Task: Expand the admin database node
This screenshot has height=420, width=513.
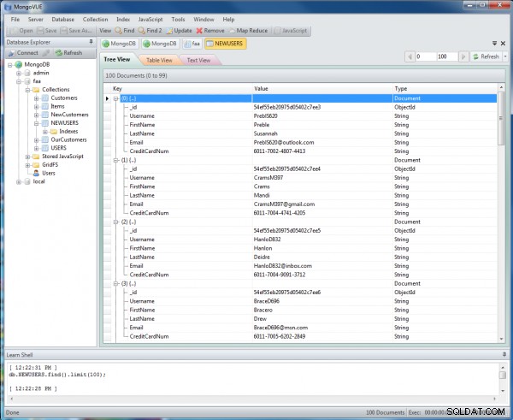Action: coord(19,73)
